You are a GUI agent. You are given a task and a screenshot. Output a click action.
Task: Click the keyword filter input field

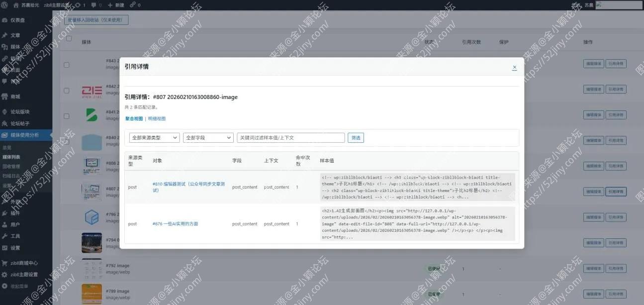(290, 138)
